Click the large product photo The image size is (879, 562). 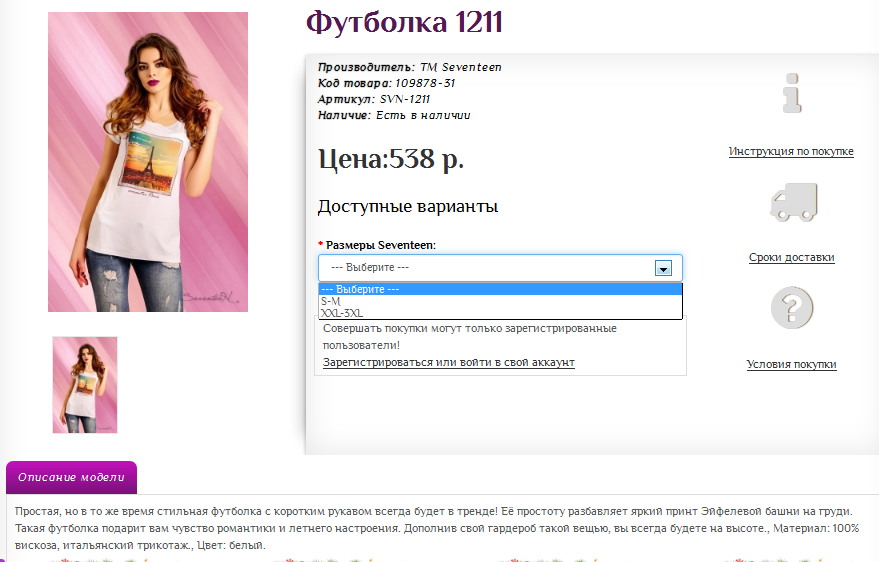[148, 162]
